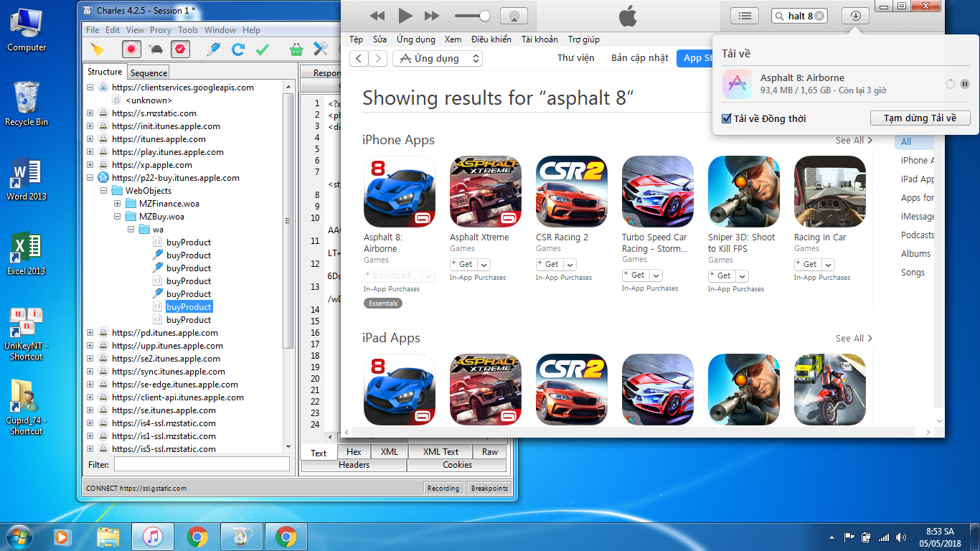Click the green checkmark Validate icon in Charles
The height and width of the screenshot is (551, 980).
point(263,50)
